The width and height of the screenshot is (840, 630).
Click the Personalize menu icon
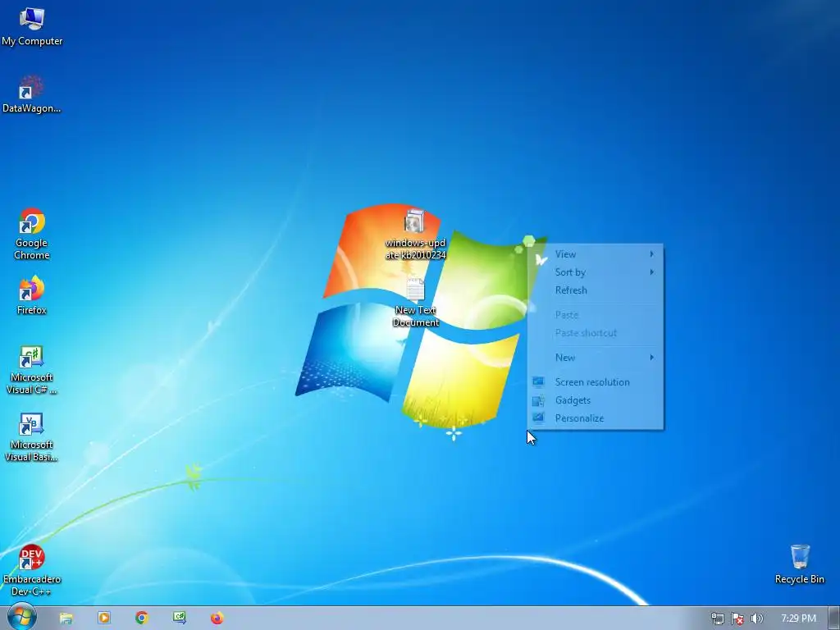(x=538, y=418)
